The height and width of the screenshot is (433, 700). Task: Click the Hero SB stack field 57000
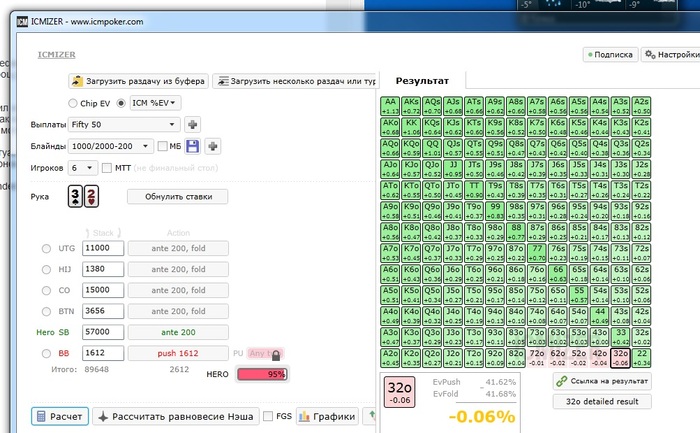click(103, 332)
